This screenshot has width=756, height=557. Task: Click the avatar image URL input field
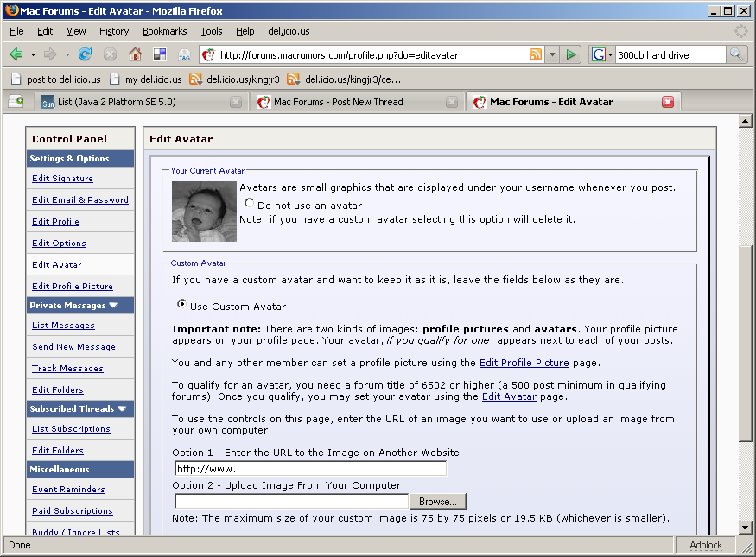[310, 468]
